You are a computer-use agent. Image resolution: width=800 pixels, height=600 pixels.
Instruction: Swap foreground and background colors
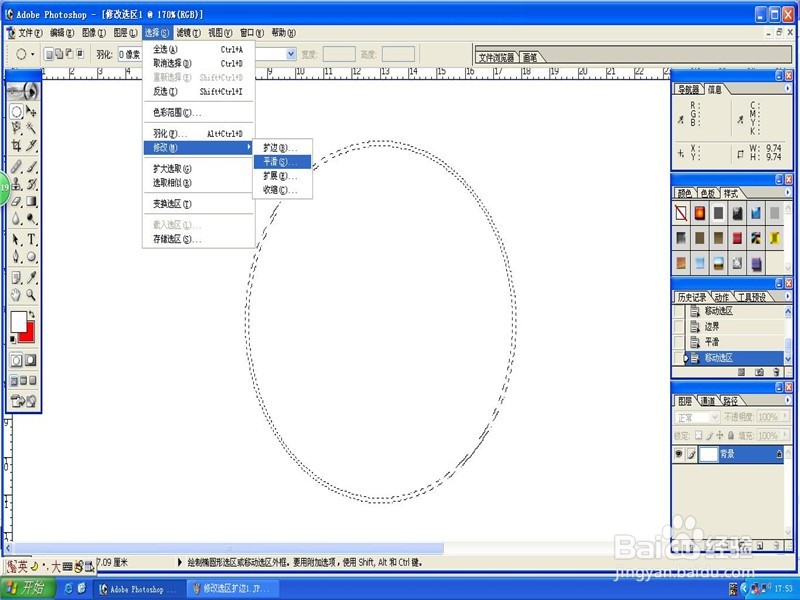(32, 314)
